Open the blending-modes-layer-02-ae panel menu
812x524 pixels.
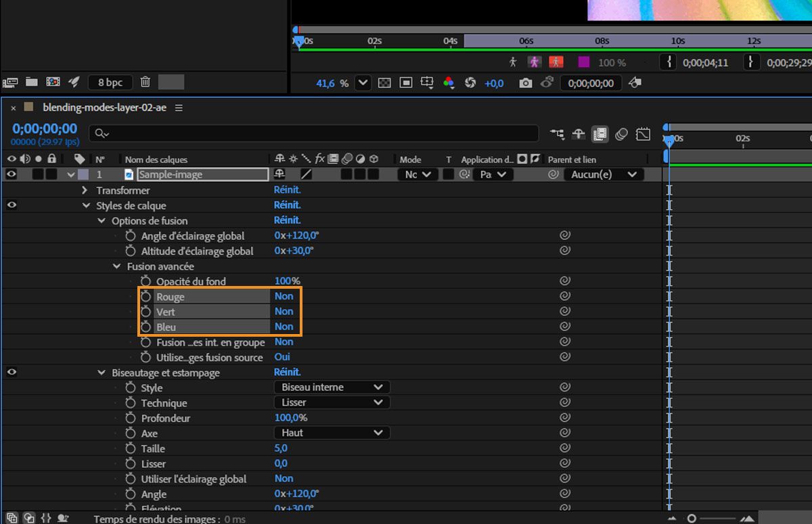(x=179, y=108)
